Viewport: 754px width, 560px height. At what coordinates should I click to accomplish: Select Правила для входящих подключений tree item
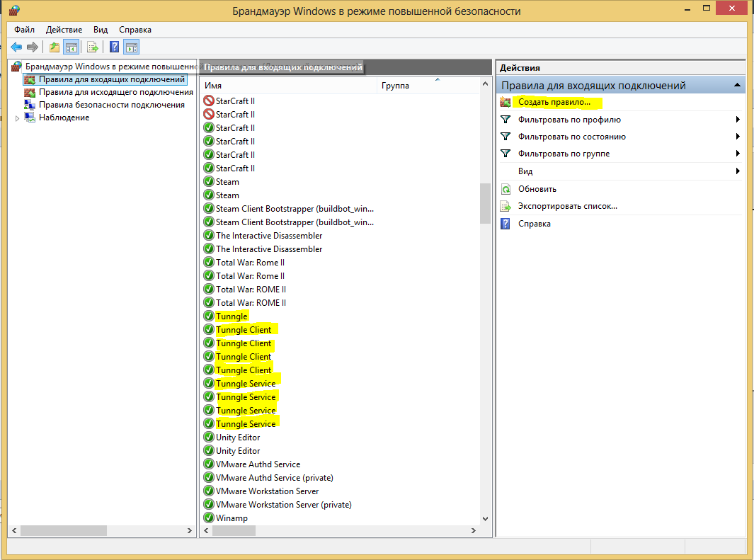click(x=112, y=79)
